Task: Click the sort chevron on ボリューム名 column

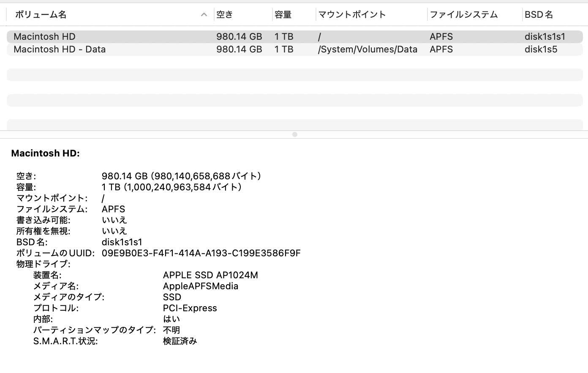Action: (x=204, y=14)
